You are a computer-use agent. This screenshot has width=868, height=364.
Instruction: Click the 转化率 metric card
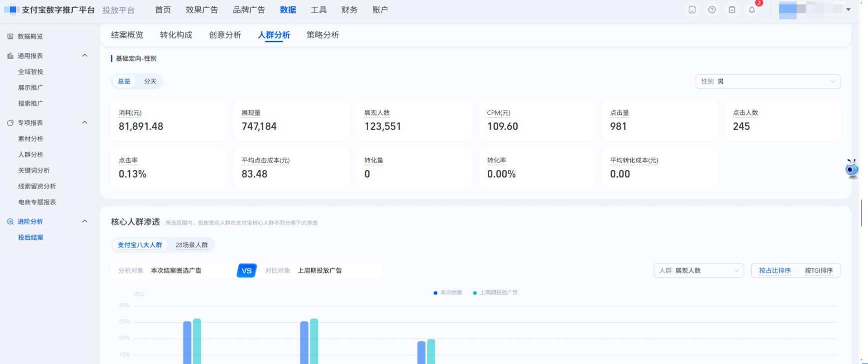537,167
